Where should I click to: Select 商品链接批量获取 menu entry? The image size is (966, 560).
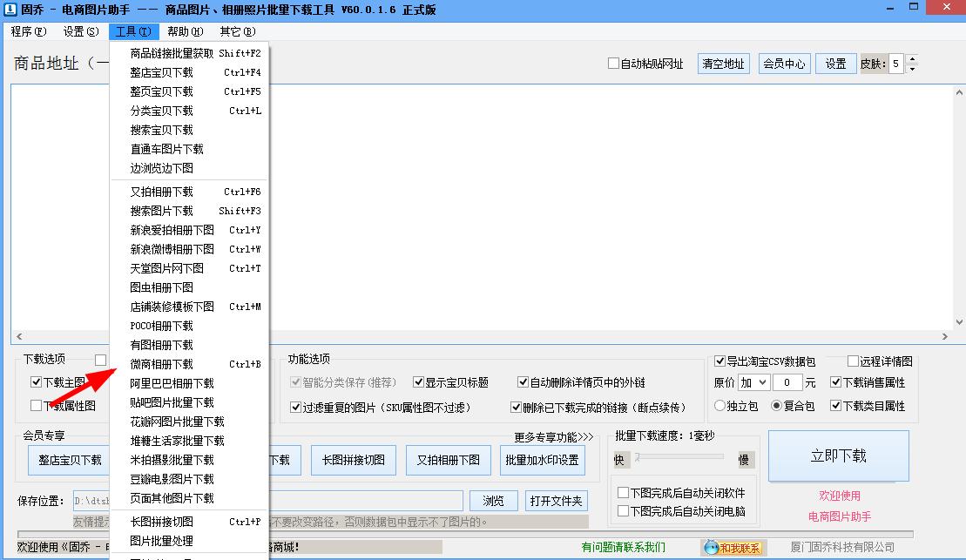tap(189, 54)
